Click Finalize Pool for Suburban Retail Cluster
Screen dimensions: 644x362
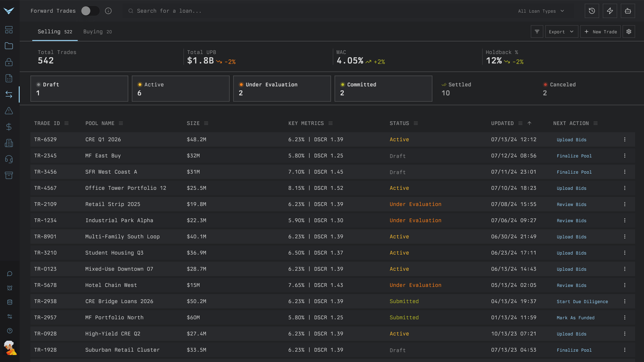[x=574, y=350]
